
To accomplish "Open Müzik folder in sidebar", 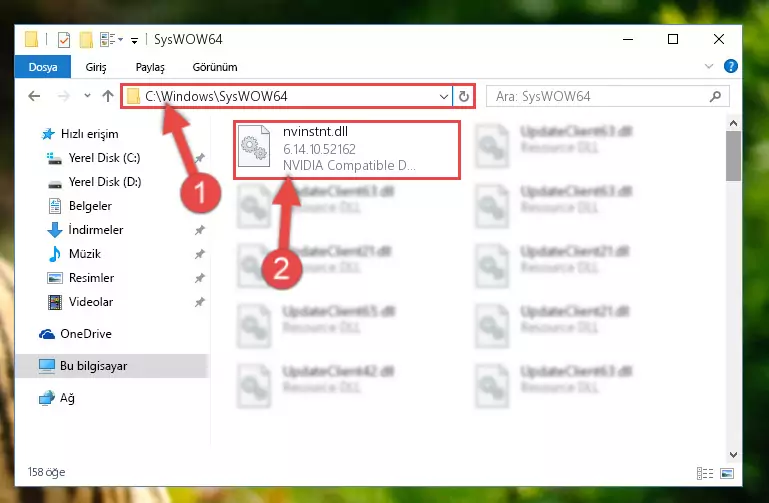I will point(75,254).
